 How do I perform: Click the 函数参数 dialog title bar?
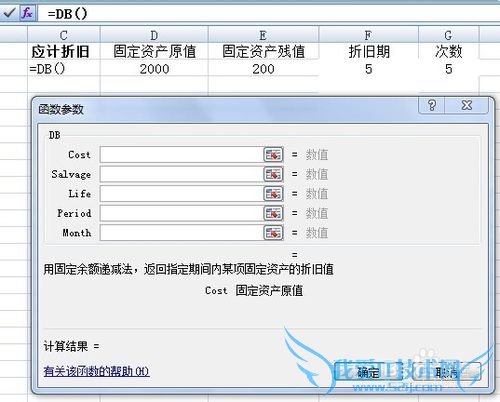[225, 109]
